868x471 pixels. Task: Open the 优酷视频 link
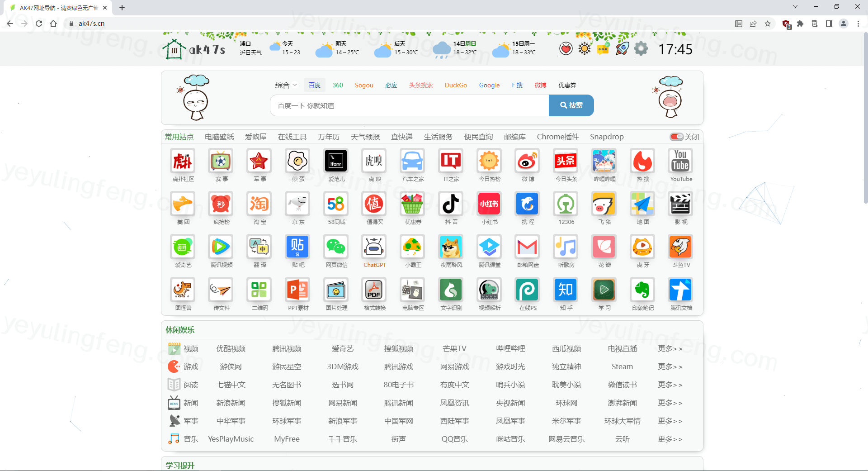(x=231, y=348)
